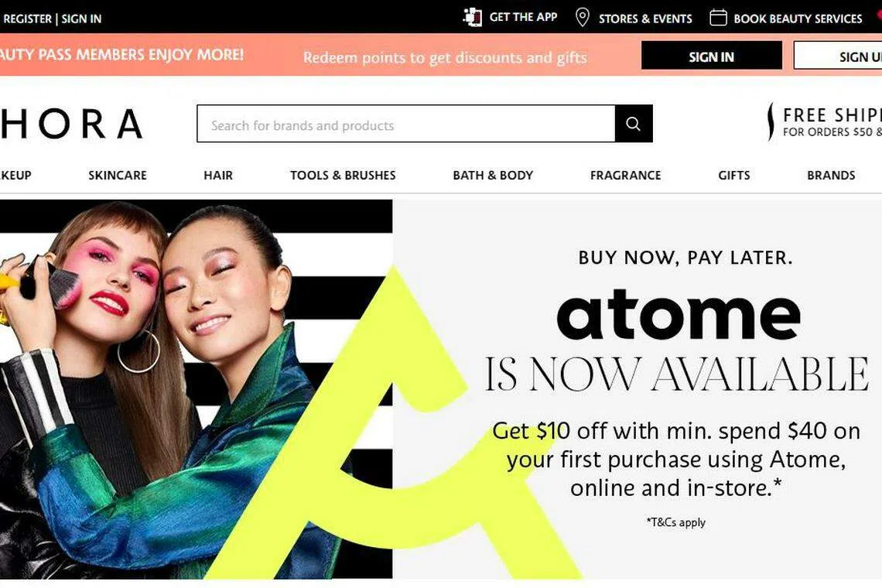Select Tools & Brushes in navigation
Screen dimensions: 882x588
[x=343, y=175]
